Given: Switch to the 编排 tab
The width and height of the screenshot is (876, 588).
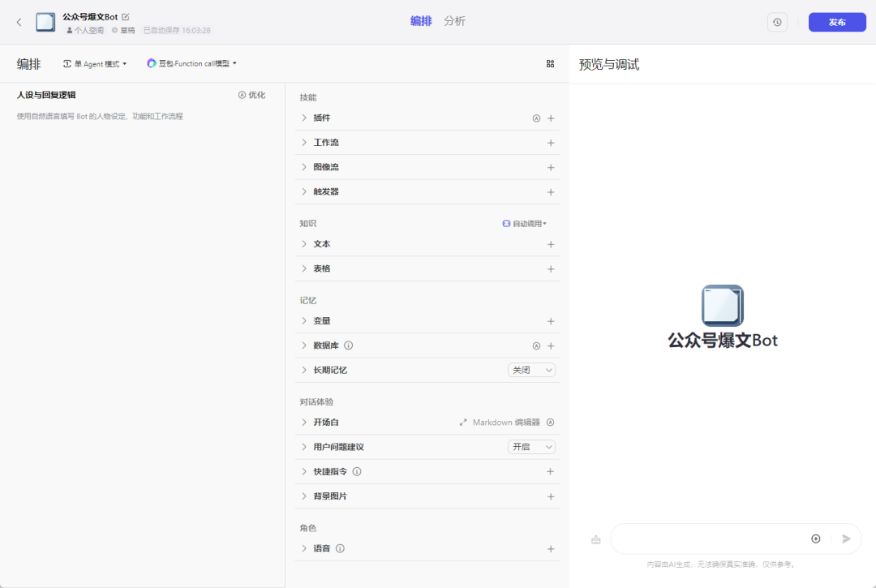Looking at the screenshot, I should [x=421, y=21].
